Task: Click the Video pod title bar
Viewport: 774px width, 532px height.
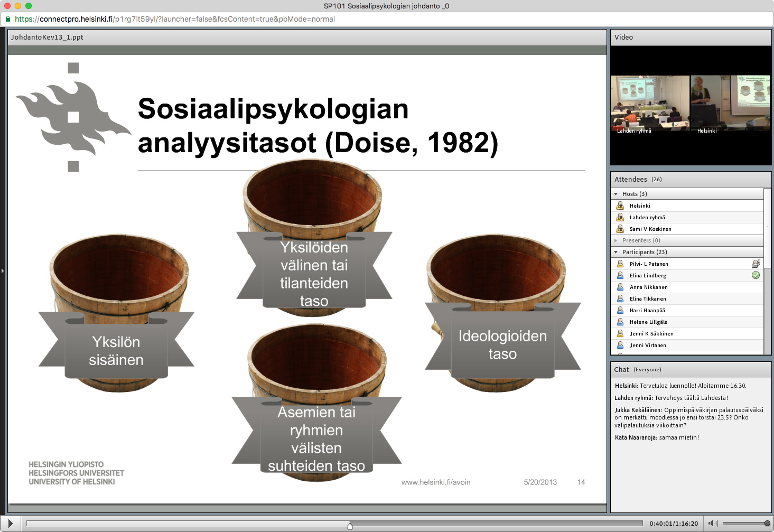Action: (x=624, y=37)
